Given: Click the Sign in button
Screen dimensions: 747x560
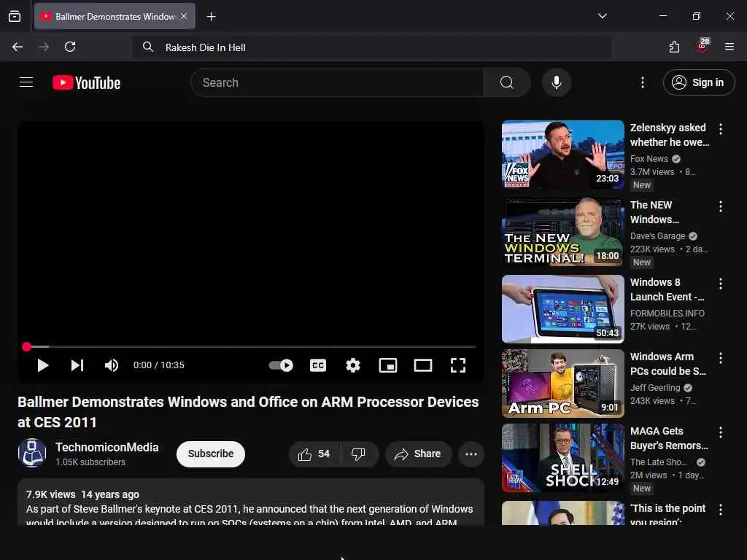Looking at the screenshot, I should 698,82.
